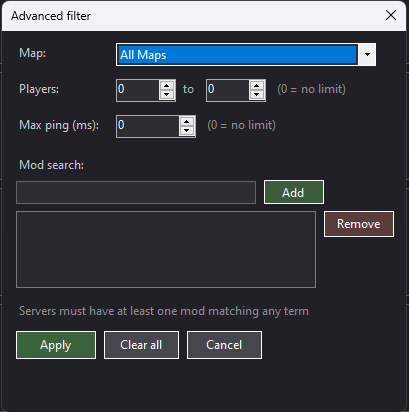Open the Map dropdown arrow

[x=367, y=54]
